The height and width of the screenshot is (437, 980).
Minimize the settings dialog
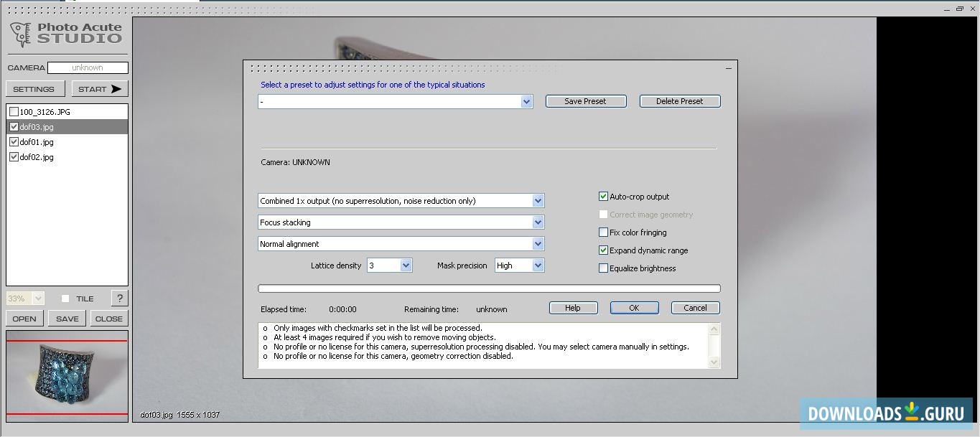[x=728, y=68]
